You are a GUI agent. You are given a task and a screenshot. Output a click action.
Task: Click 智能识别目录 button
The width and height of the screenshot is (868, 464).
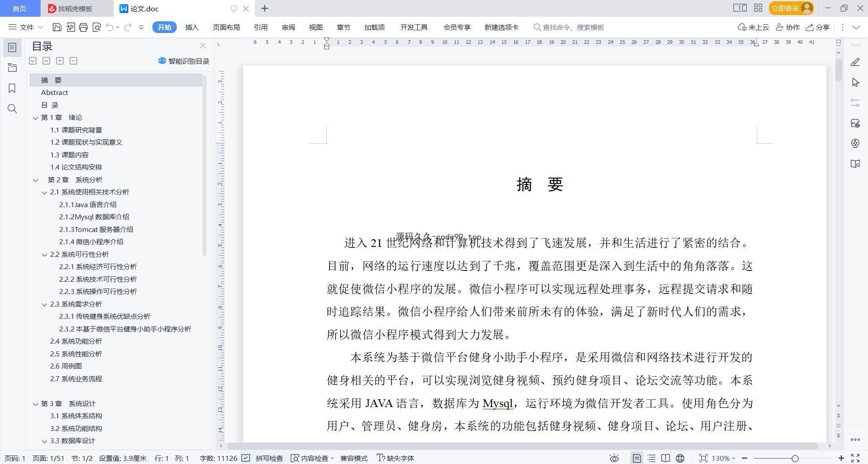pyautogui.click(x=184, y=61)
